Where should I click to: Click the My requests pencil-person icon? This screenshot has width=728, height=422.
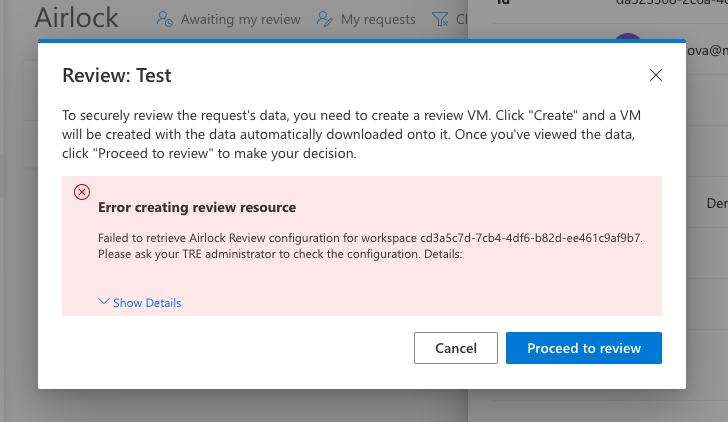point(323,19)
